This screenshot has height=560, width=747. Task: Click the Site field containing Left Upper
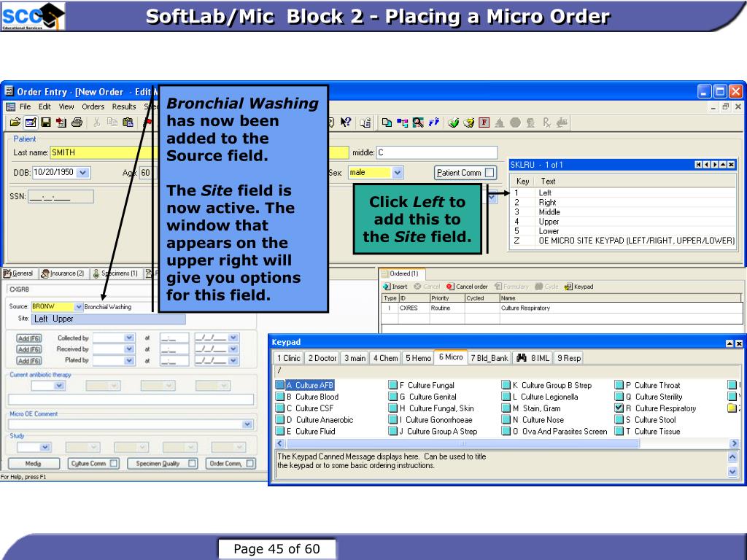[108, 319]
